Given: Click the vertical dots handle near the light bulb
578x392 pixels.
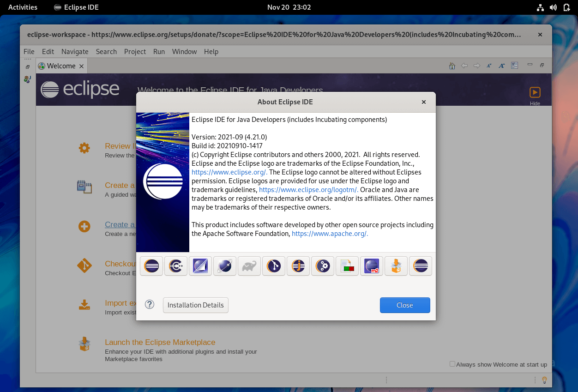Looking at the screenshot, I should coord(535,380).
